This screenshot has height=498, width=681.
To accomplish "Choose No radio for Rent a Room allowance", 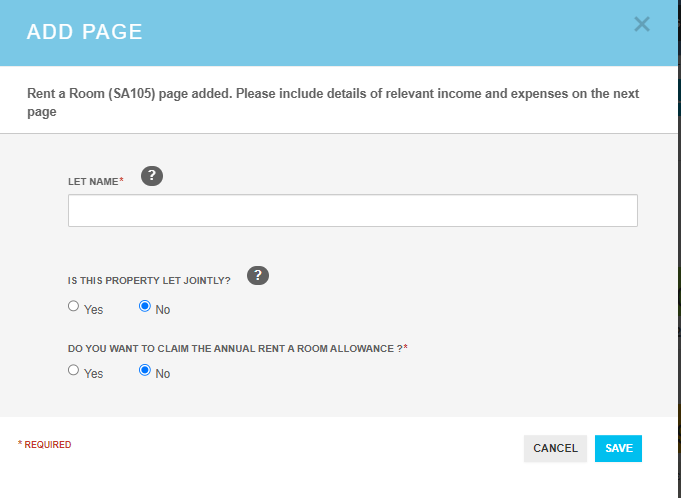I will pyautogui.click(x=145, y=370).
